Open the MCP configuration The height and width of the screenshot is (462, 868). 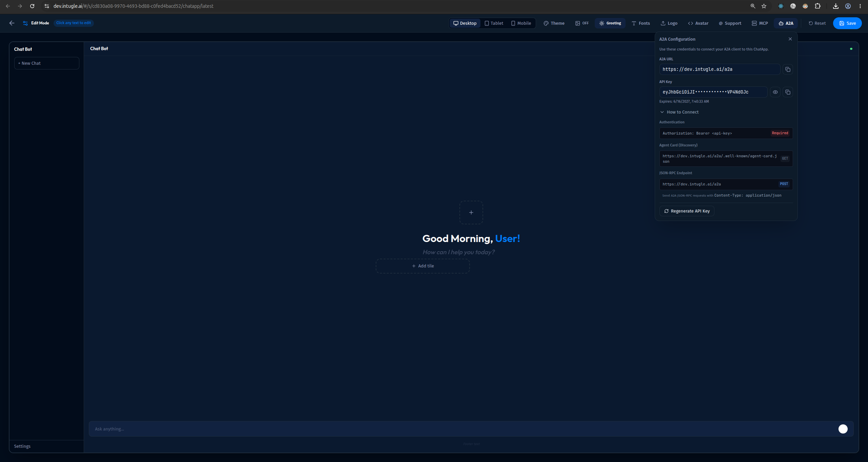tap(759, 23)
